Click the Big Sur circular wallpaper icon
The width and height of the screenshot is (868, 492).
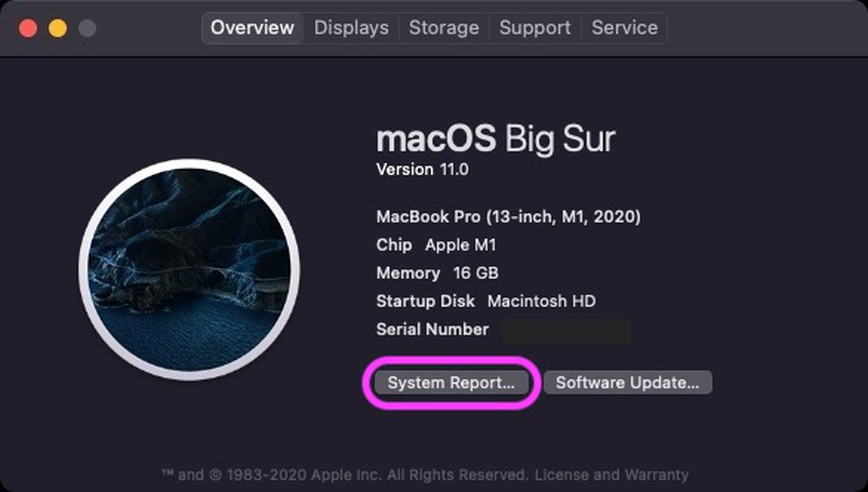pos(189,269)
